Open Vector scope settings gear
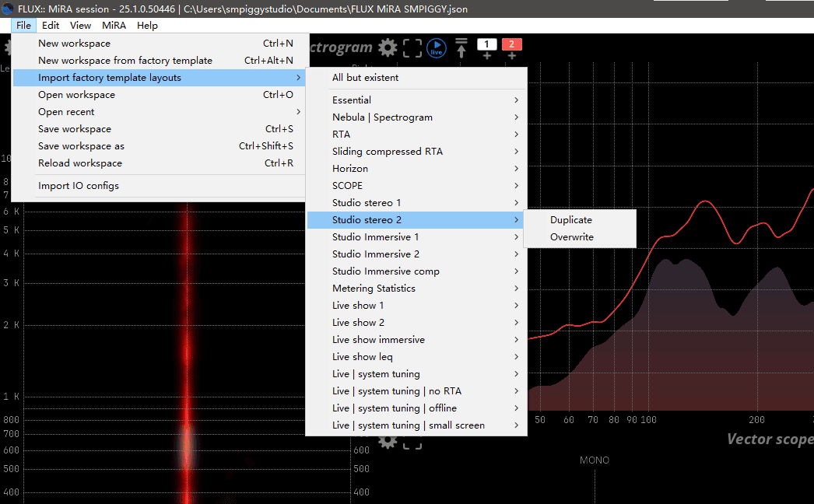Screen dimensions: 814x504 click(388, 443)
